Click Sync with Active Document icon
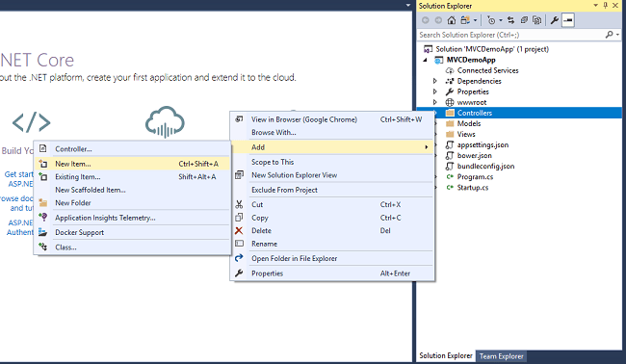Viewport: 626px width, 364px height. click(511, 20)
